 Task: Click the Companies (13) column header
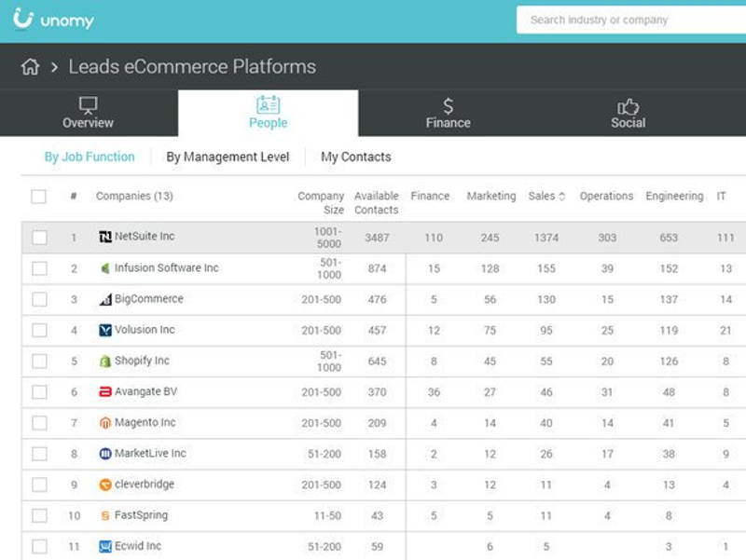point(134,196)
